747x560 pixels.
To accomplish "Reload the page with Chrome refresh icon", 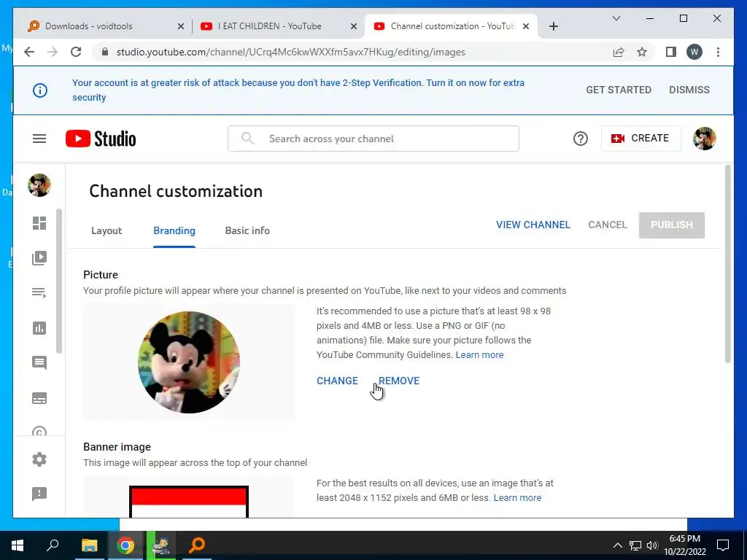I will pos(76,52).
